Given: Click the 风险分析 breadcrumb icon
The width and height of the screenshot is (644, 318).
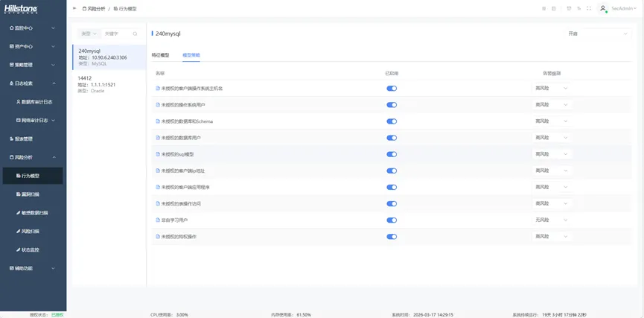Looking at the screenshot, I should 84,8.
